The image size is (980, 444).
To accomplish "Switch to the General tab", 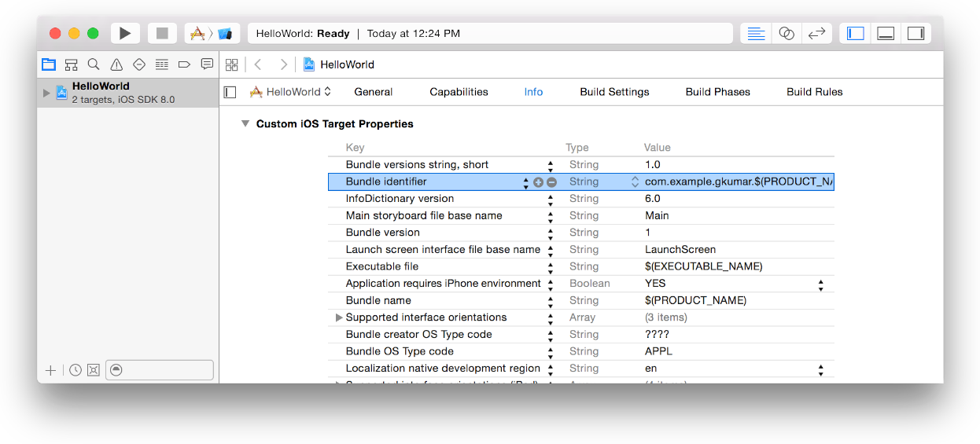I will click(374, 92).
